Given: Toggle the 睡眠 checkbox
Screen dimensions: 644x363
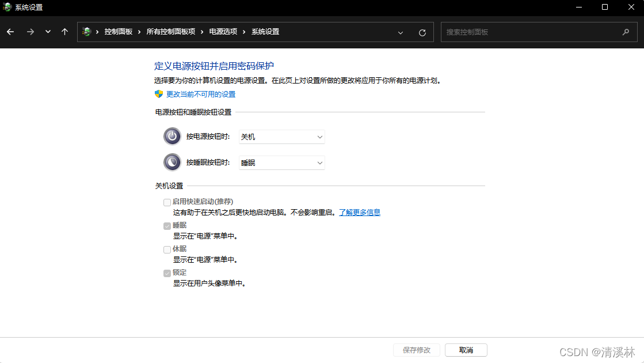Looking at the screenshot, I should point(167,226).
